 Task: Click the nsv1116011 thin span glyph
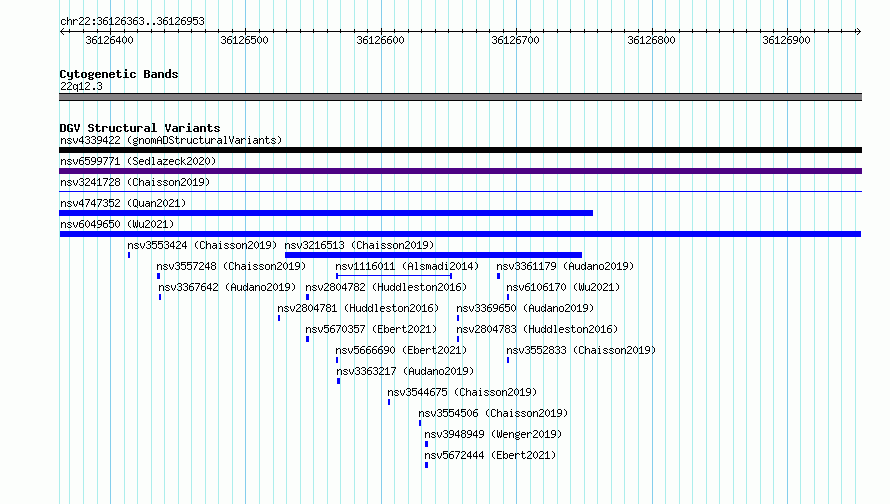click(x=394, y=276)
